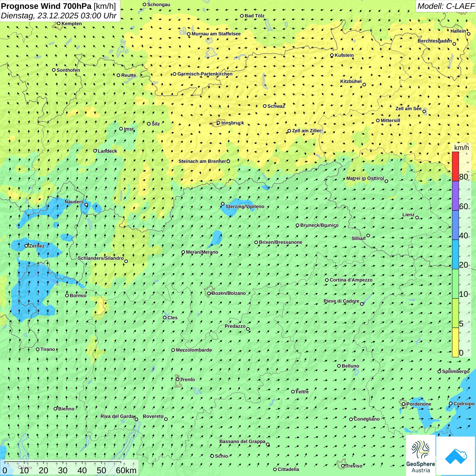Click the blue cloud logo beside GeoSphere
This screenshot has width=476, height=476.
click(x=456, y=456)
